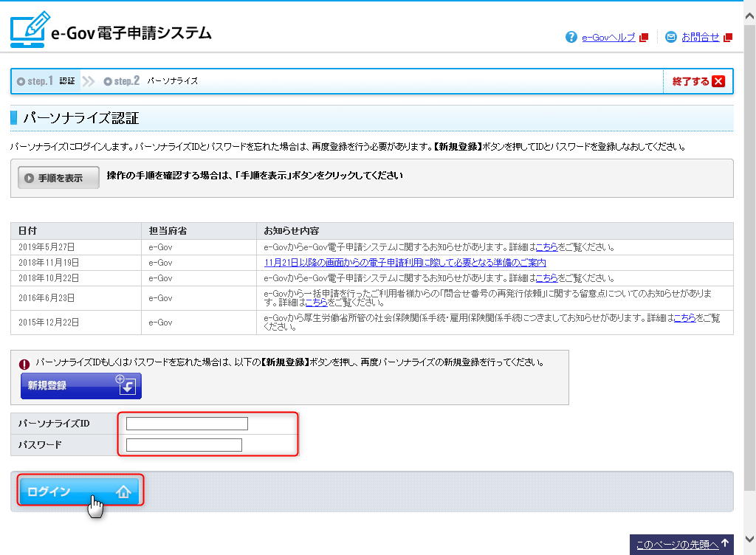Open こちら link in the 2019年5月27日 notice
The width and height of the screenshot is (756, 555).
(546, 247)
